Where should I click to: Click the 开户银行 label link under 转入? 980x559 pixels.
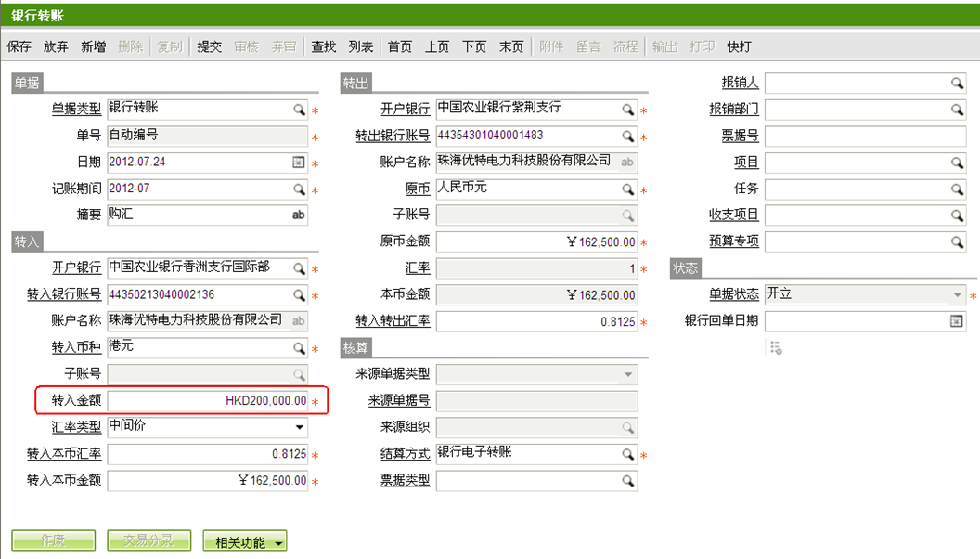tap(76, 267)
